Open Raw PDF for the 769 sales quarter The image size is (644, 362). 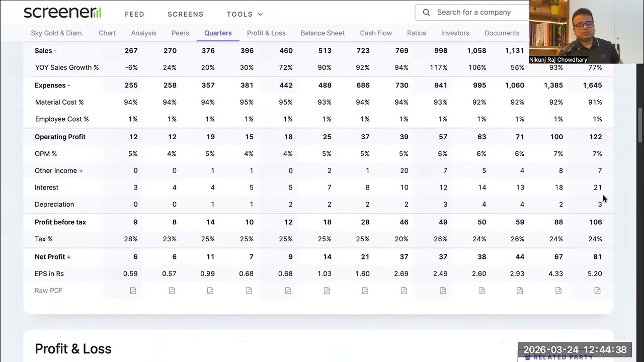(x=404, y=291)
